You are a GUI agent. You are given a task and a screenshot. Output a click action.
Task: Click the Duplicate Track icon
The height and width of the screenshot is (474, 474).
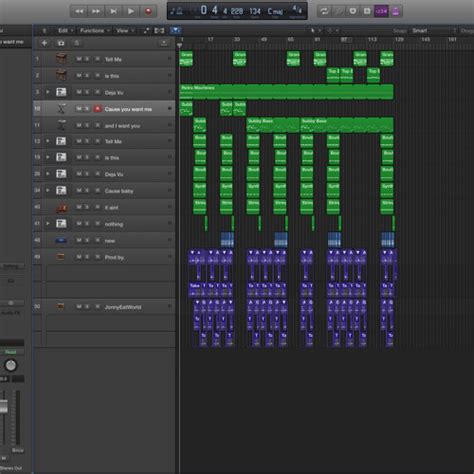(61, 43)
